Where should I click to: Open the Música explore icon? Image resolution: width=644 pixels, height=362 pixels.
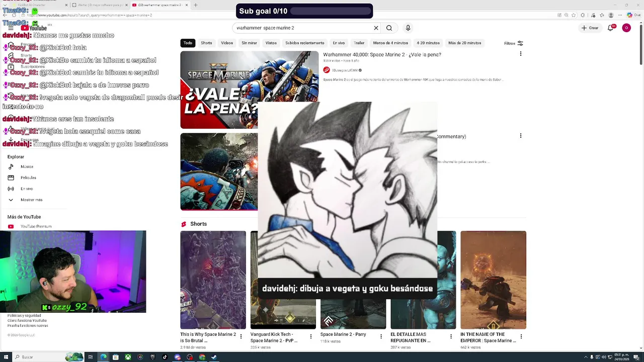click(11, 166)
